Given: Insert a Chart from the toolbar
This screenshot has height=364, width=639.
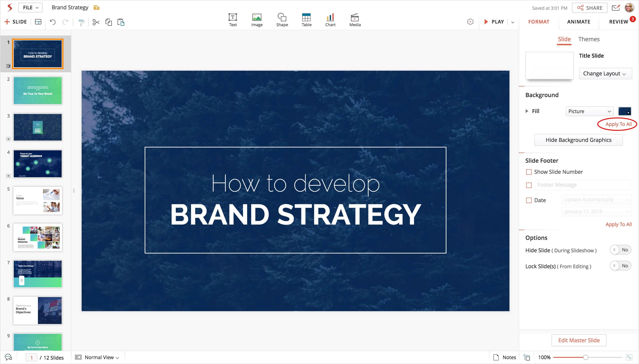Looking at the screenshot, I should point(330,20).
